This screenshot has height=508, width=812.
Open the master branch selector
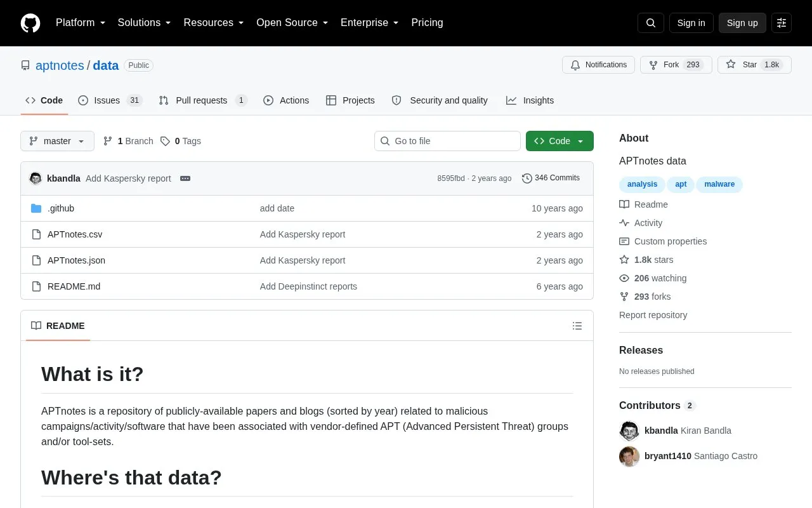point(57,141)
